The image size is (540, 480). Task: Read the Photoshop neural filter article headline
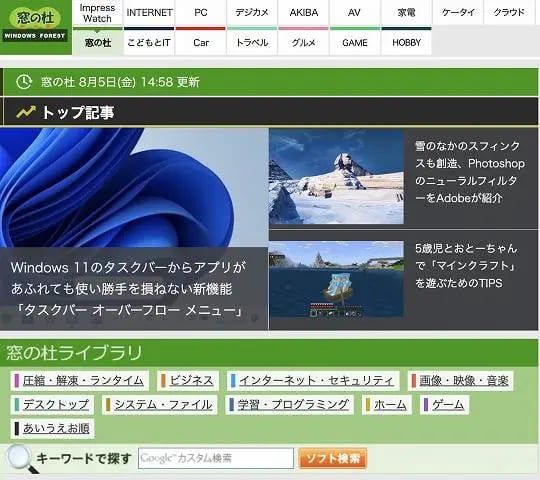click(x=469, y=172)
